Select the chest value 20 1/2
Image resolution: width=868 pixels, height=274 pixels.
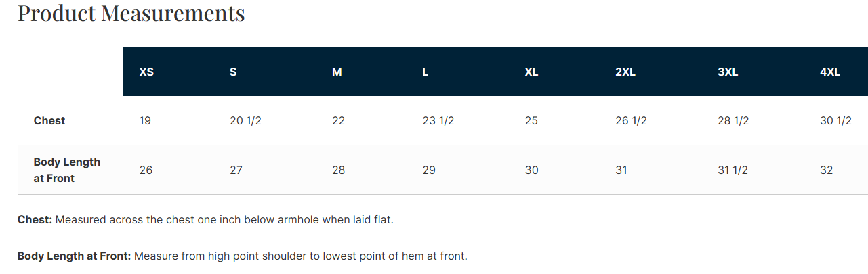coord(245,120)
